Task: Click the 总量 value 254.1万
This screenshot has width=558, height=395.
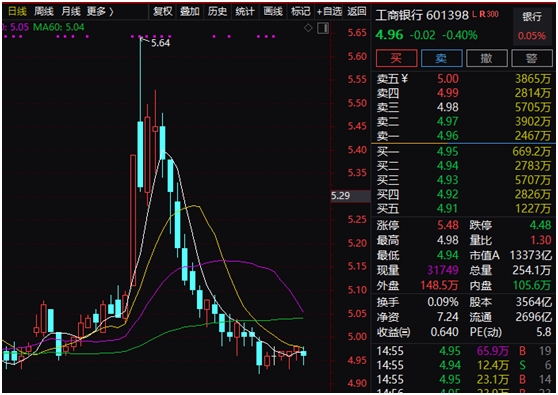Action: [532, 270]
